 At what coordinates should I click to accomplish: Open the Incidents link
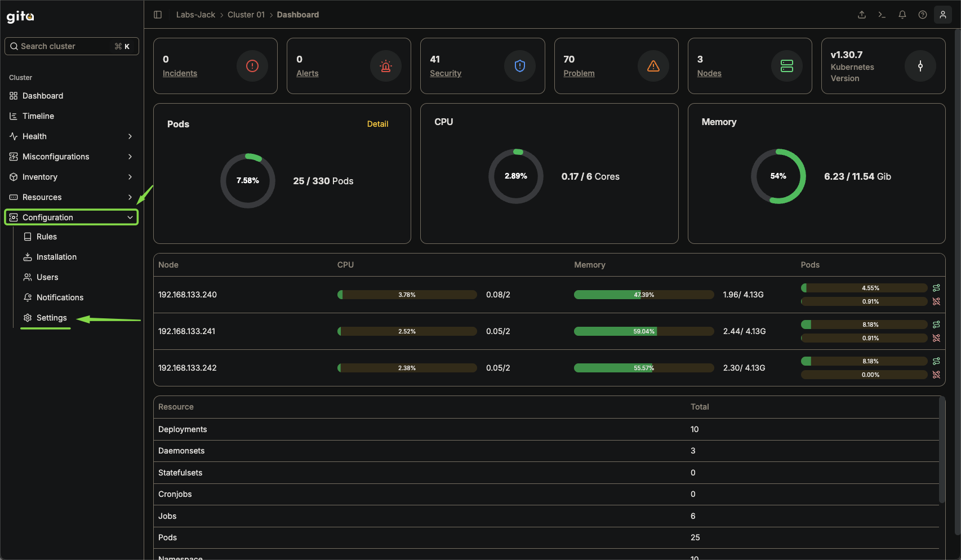point(180,73)
